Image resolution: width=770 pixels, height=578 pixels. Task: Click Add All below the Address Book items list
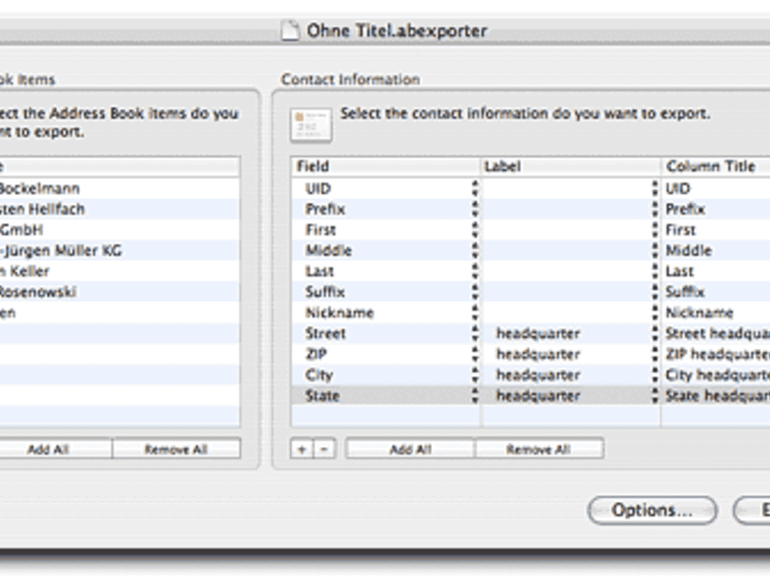48,449
